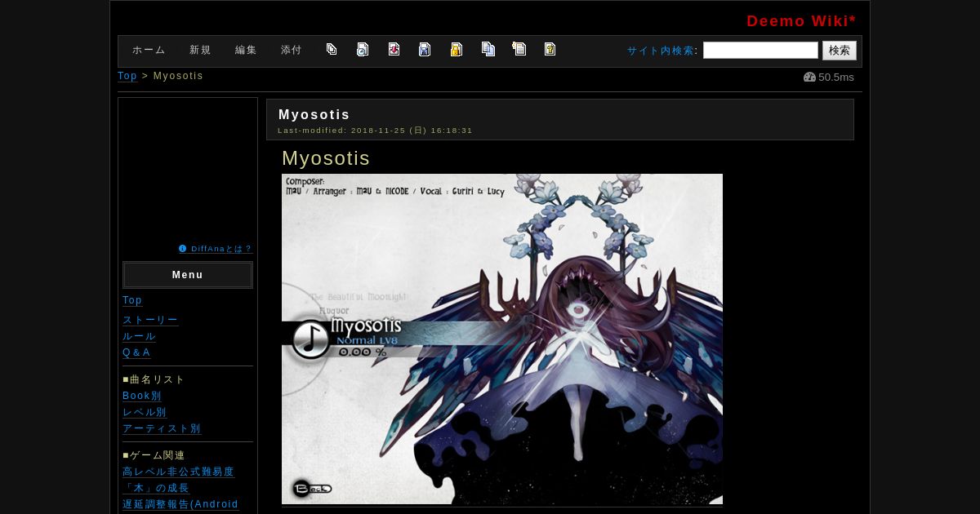The width and height of the screenshot is (980, 514).
Task: Open the Deemo Wiki* site title
Action: (801, 21)
